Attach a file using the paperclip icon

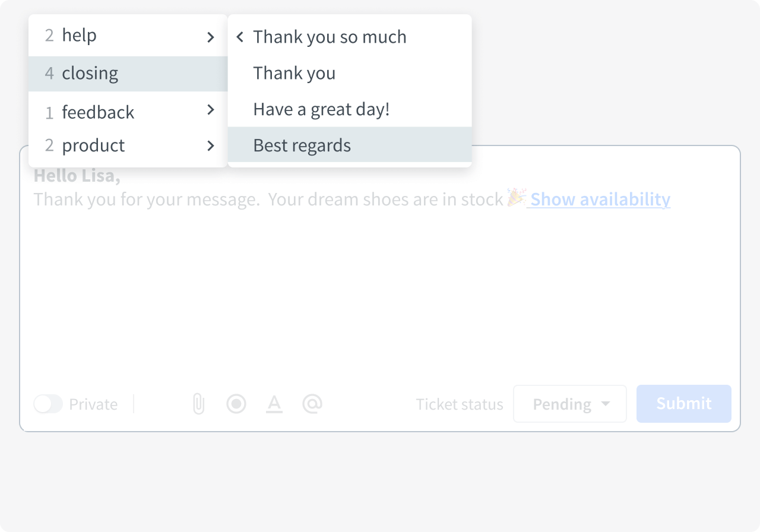[198, 404]
